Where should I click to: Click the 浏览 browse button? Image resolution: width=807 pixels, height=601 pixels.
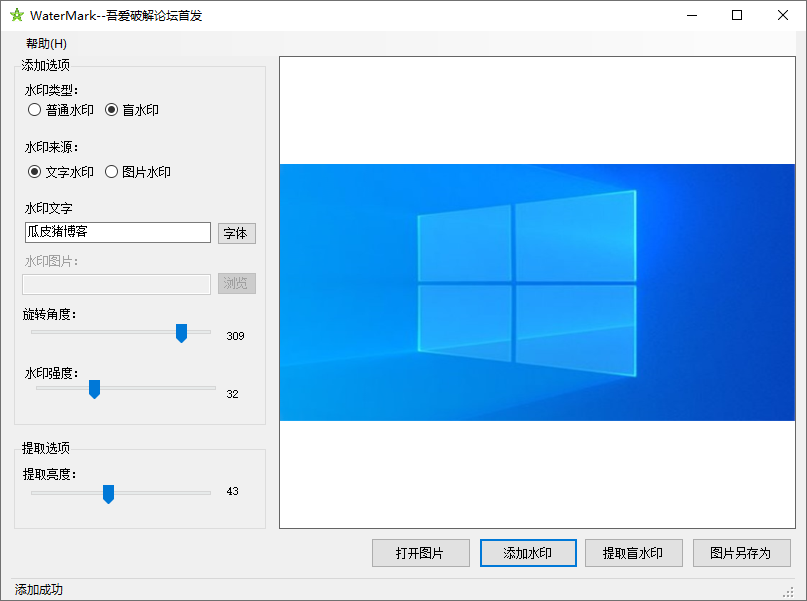[237, 284]
